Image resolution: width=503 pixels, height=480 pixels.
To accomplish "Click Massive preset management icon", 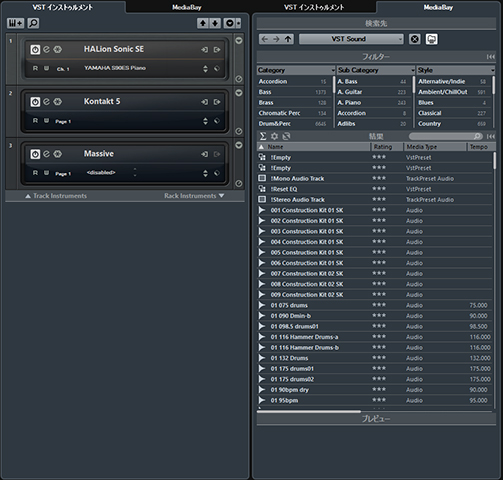I will pyautogui.click(x=217, y=173).
